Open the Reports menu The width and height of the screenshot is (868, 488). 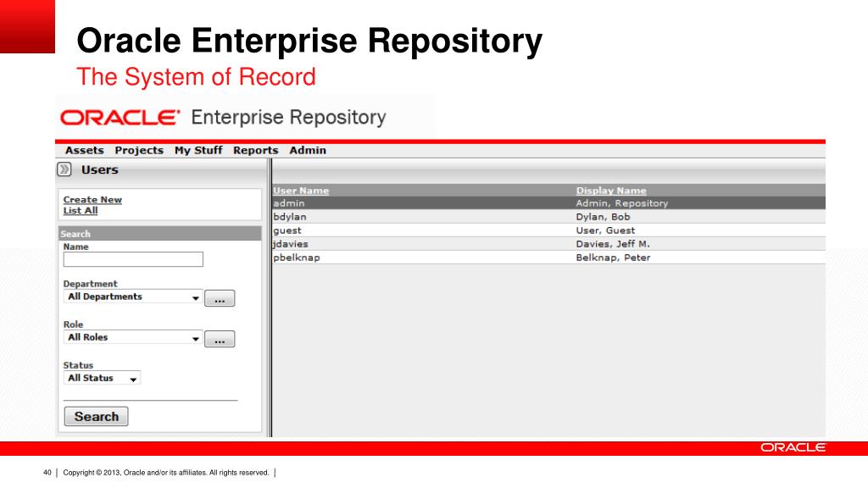point(255,151)
